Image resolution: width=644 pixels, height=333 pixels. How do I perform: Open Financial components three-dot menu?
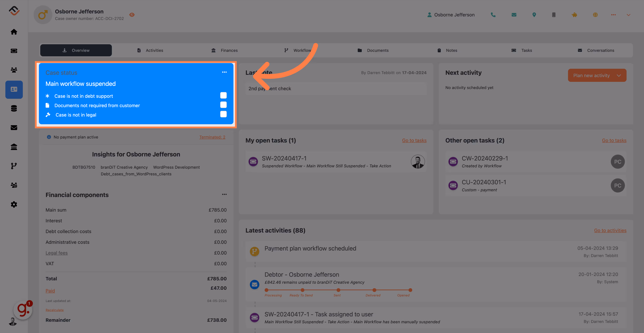pos(224,195)
